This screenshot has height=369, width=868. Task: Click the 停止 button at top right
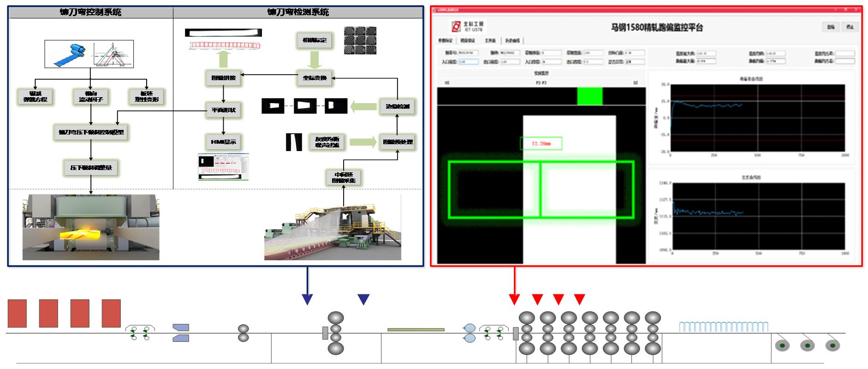click(x=850, y=27)
